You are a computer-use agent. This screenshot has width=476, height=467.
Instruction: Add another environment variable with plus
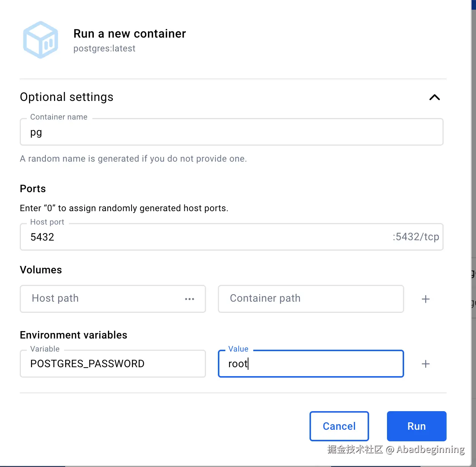tap(425, 364)
